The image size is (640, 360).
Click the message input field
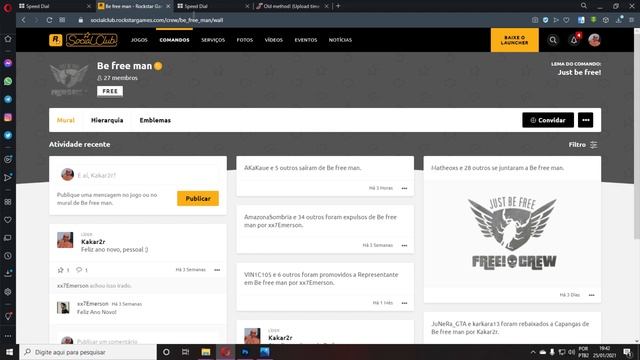(x=138, y=175)
